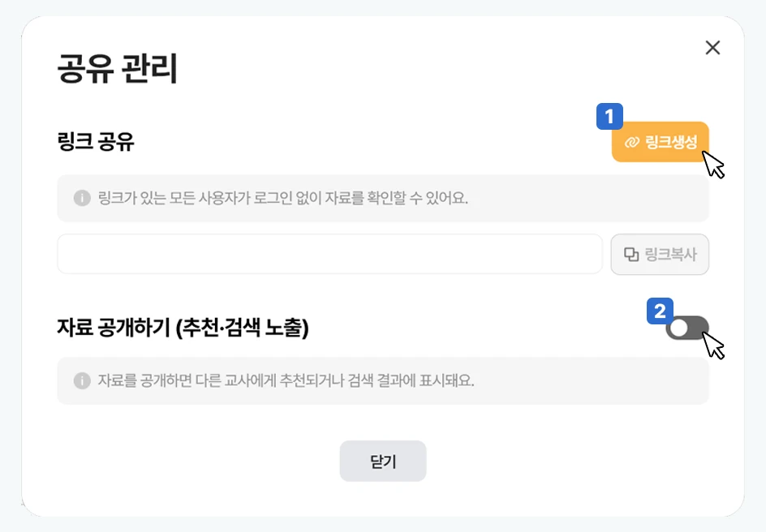Click inside the empty share link field

tap(329, 255)
